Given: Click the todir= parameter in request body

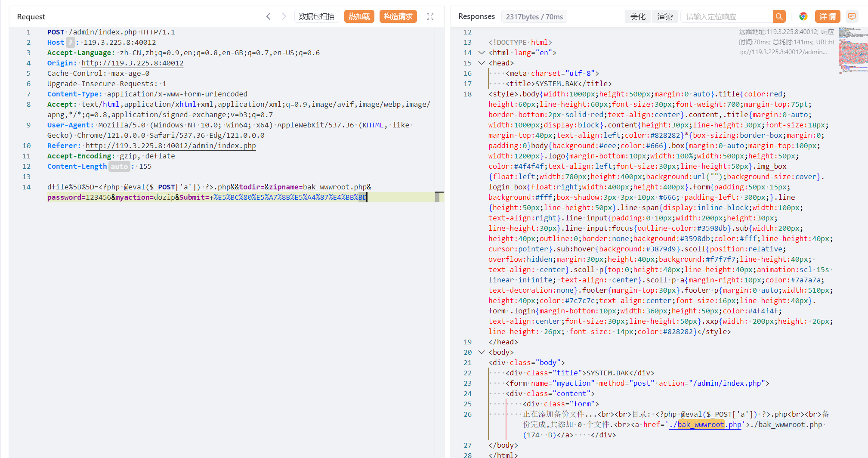Looking at the screenshot, I should click(x=252, y=187).
